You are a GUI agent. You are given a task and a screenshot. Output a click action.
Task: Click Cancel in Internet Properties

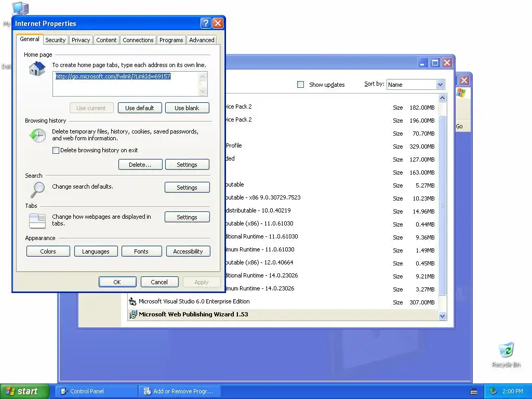(159, 282)
